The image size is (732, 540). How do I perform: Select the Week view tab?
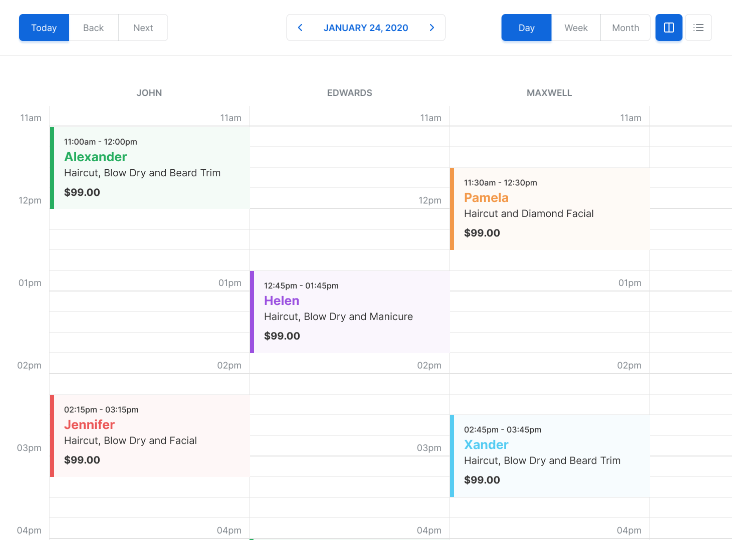point(576,28)
